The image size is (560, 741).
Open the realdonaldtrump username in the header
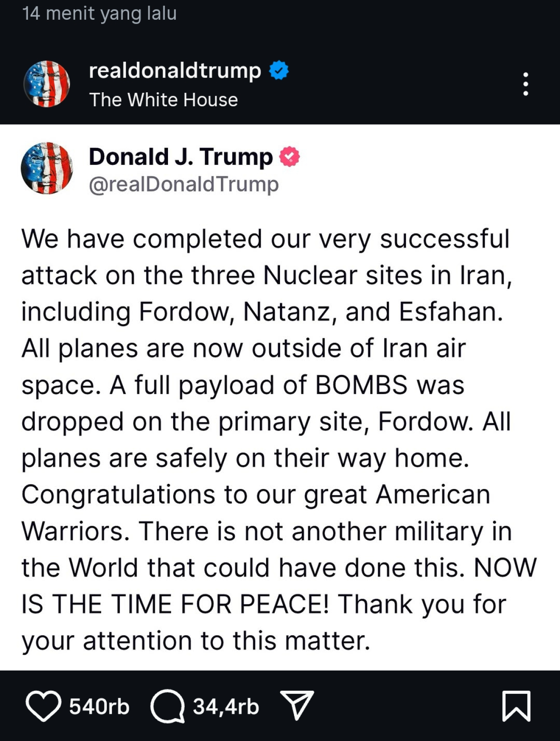tap(175, 70)
